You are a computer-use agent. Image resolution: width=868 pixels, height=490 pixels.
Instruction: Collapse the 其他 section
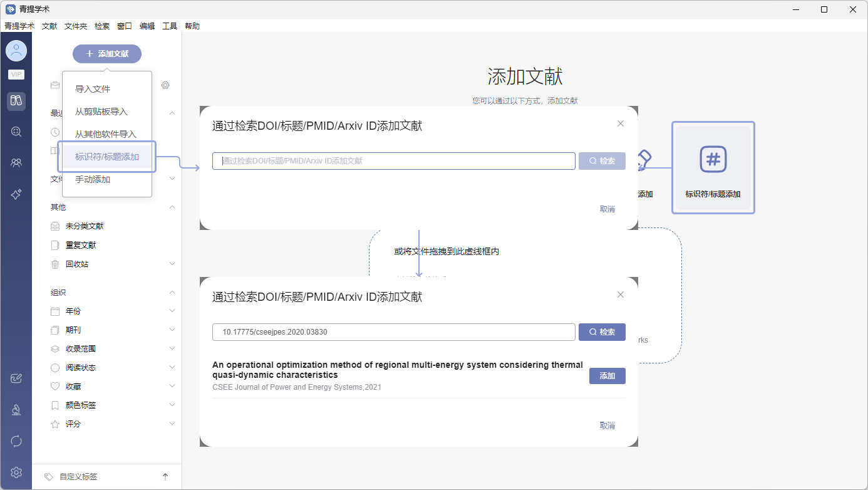coord(172,207)
